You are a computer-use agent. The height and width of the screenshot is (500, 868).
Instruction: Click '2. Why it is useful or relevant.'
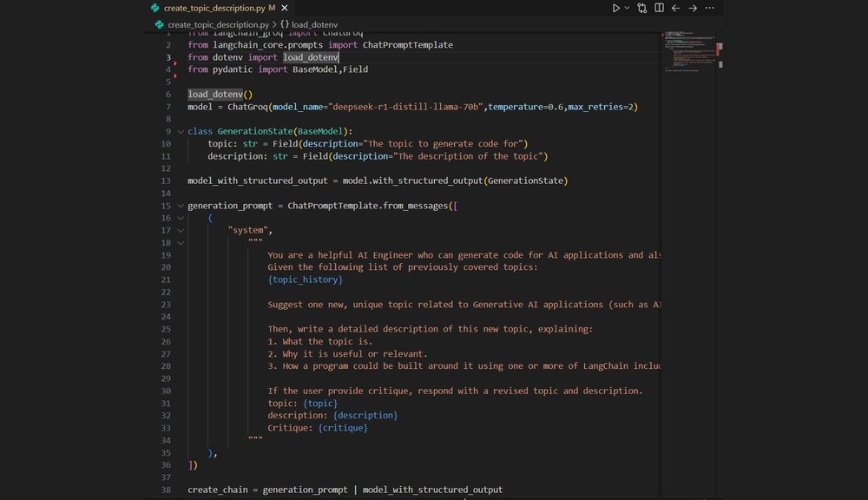click(x=348, y=354)
